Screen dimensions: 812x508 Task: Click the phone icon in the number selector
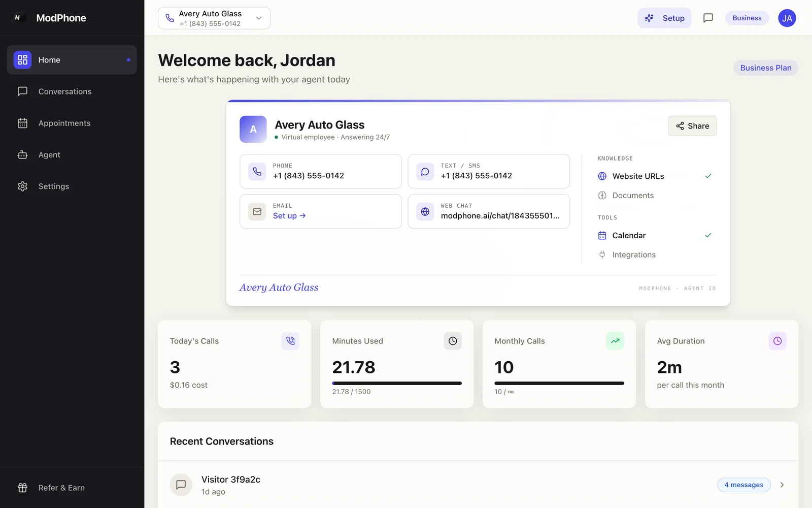pyautogui.click(x=170, y=18)
